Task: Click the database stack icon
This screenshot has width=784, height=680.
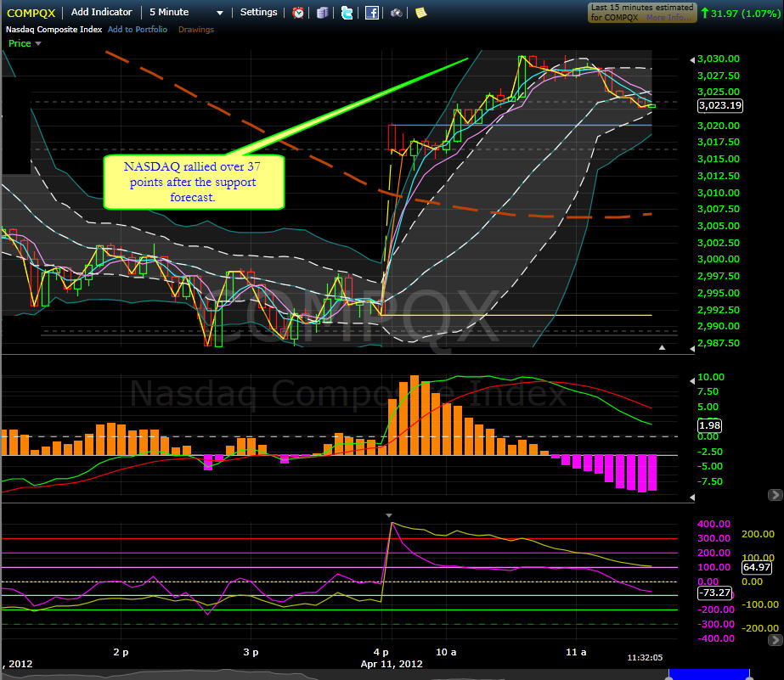Action: (x=323, y=13)
